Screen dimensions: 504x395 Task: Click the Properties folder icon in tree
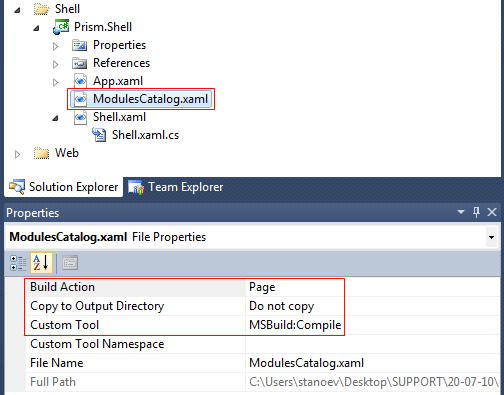[x=79, y=45]
